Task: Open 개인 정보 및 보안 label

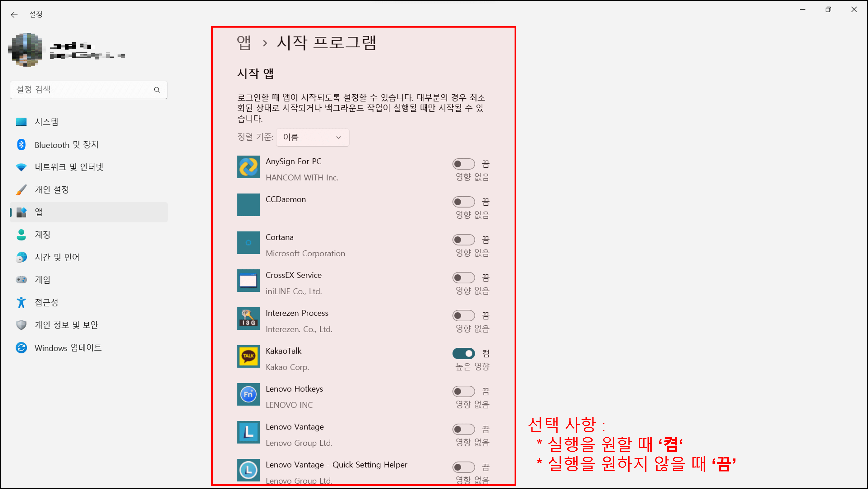Action: pyautogui.click(x=66, y=325)
